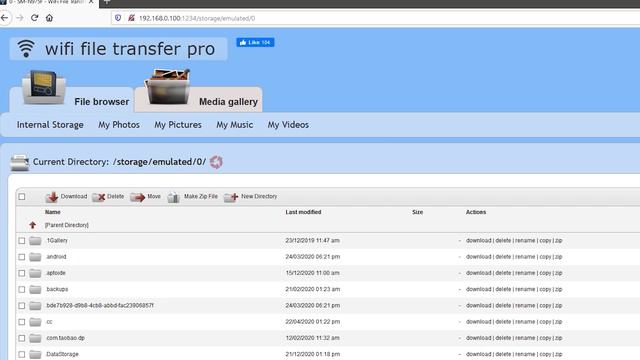Screen dimensions: 640x360
Task: Click the File browser drive icon
Action: [44, 87]
